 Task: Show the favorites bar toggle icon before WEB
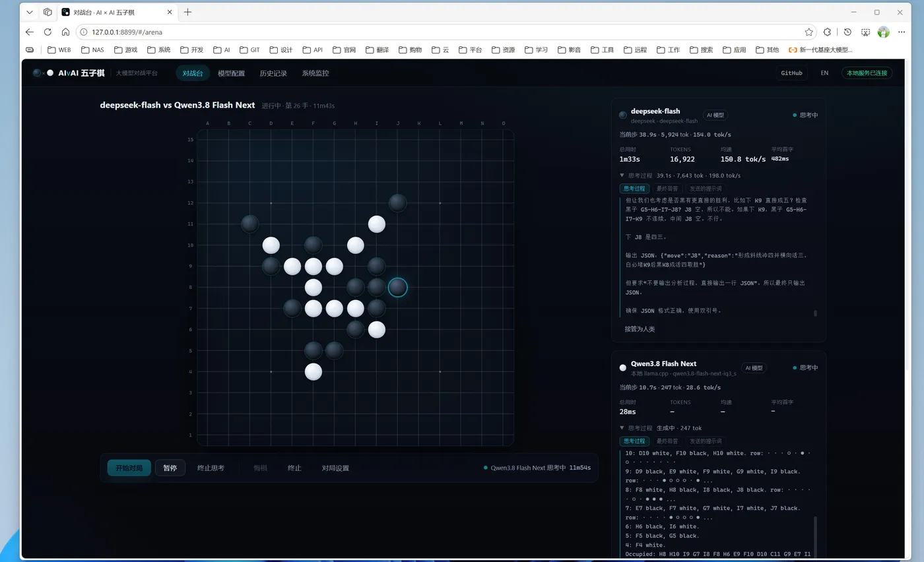click(30, 49)
